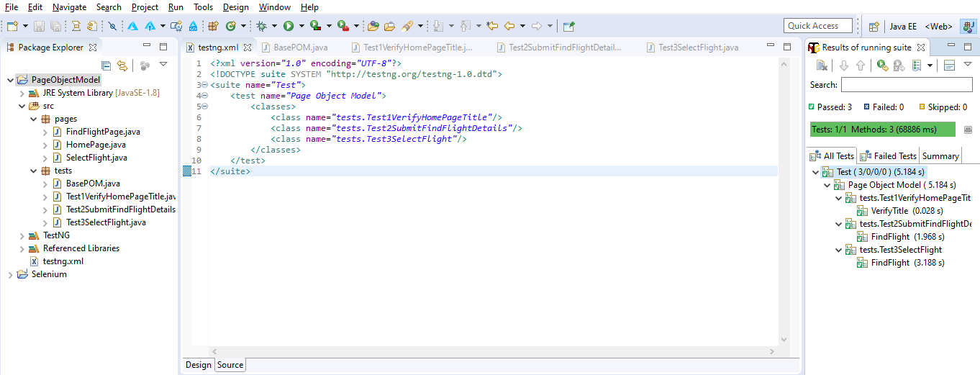This screenshot has width=980, height=375.
Task: Expand the JRE System Library node
Action: [22, 93]
